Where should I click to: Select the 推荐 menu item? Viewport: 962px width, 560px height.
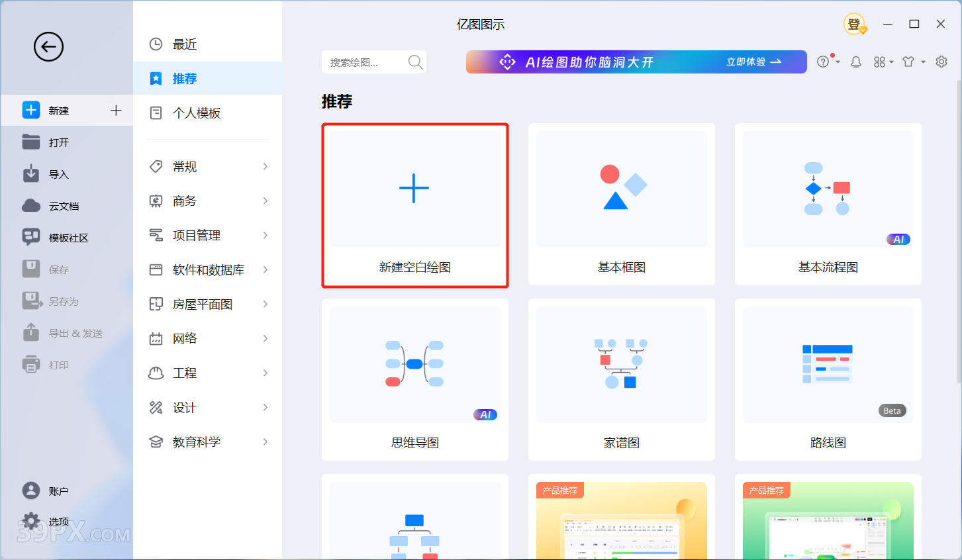pyautogui.click(x=207, y=78)
